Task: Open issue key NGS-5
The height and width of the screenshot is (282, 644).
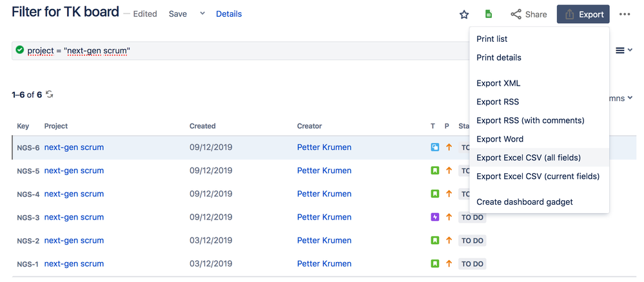Action: coord(28,171)
